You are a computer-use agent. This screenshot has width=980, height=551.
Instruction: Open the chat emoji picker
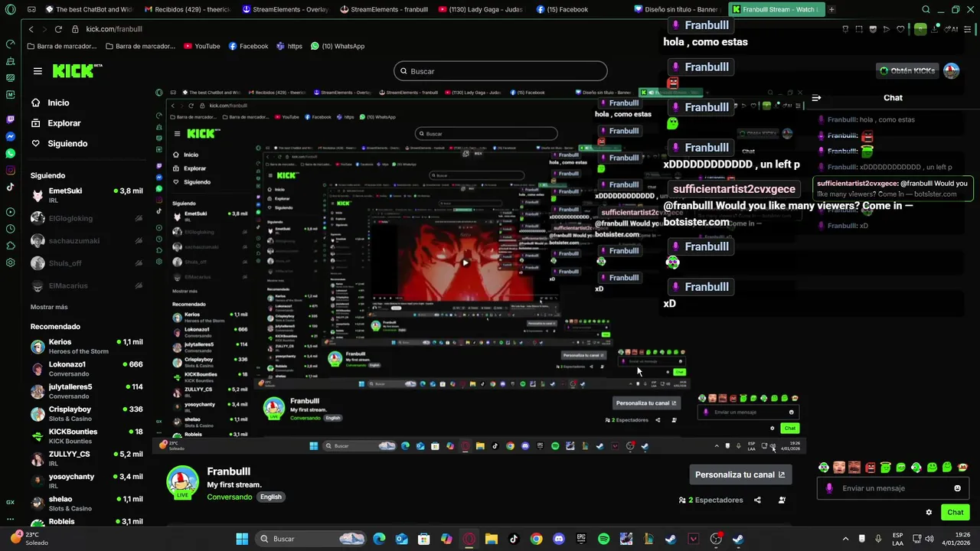pos(957,488)
